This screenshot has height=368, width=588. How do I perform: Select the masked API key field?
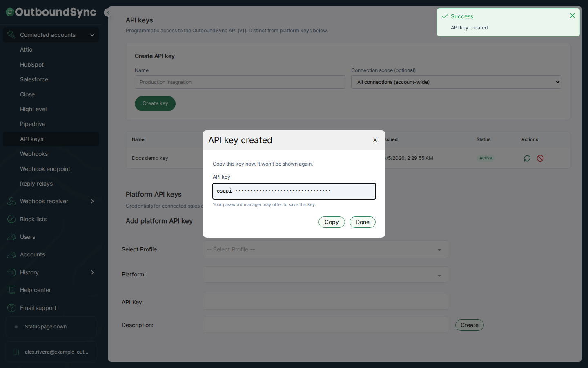point(294,191)
